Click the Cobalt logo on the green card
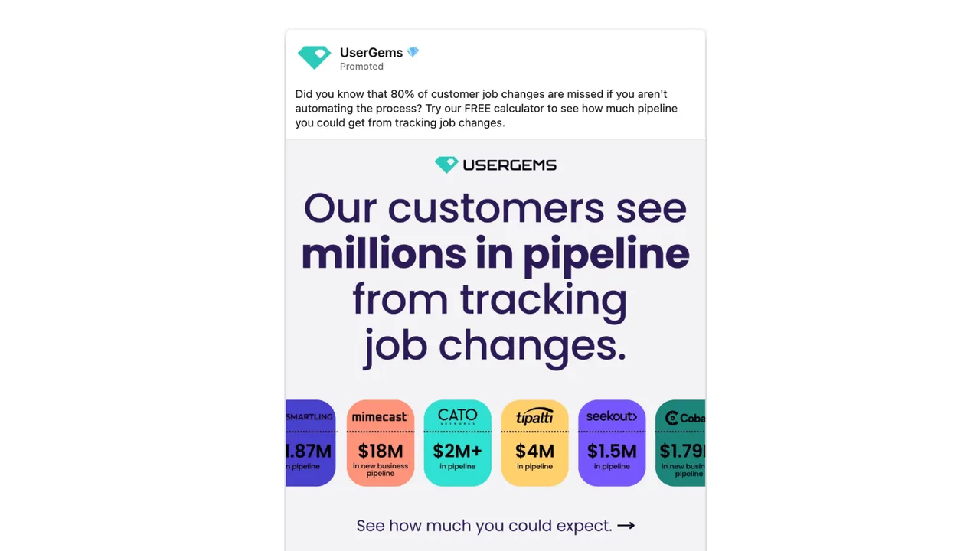The image size is (980, 551). (x=684, y=418)
